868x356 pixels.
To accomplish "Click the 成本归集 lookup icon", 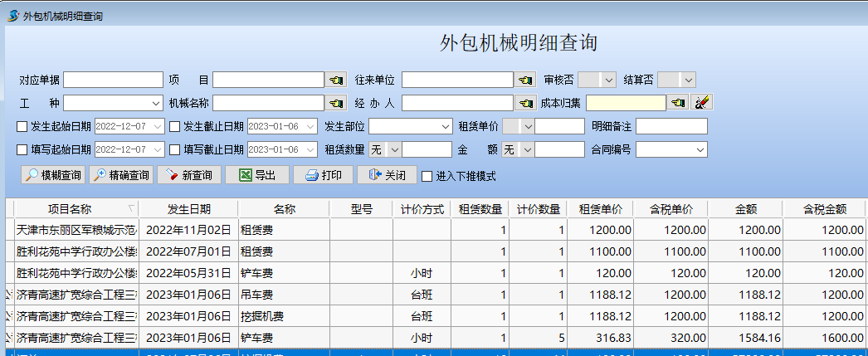I will pyautogui.click(x=678, y=103).
